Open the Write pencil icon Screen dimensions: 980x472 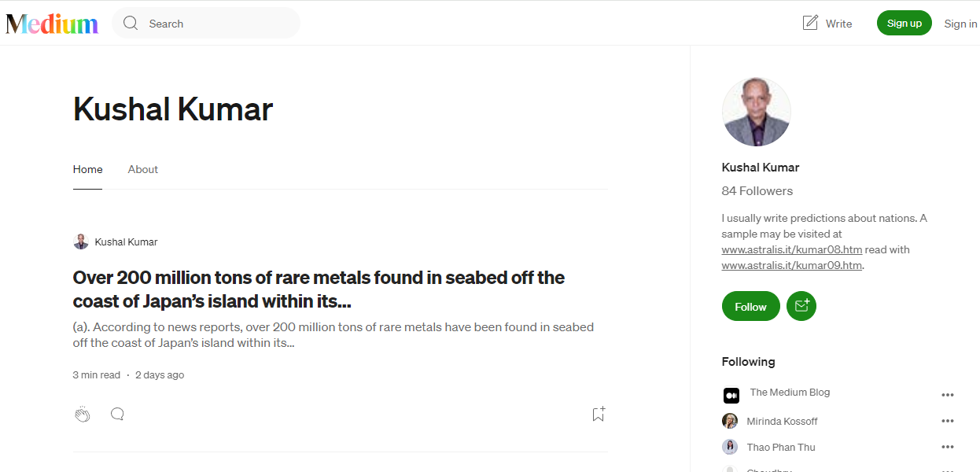click(810, 23)
